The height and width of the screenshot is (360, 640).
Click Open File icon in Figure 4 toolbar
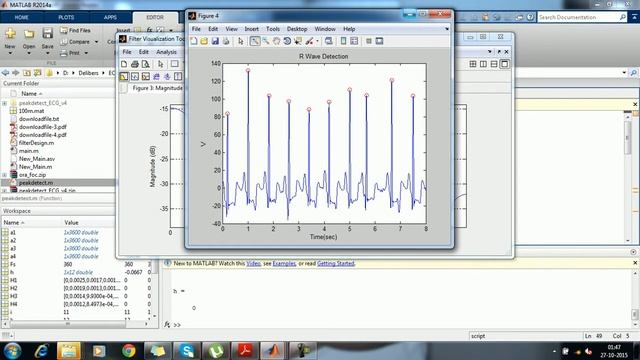204,41
